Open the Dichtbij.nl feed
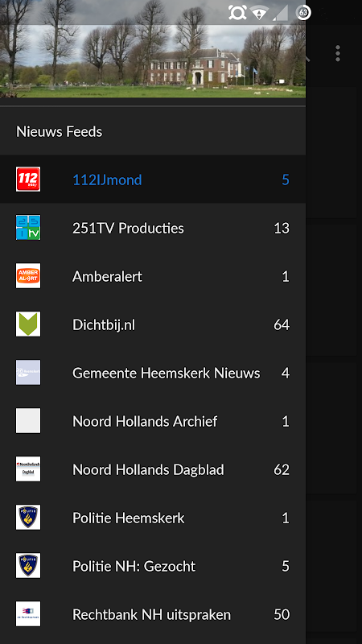The image size is (362, 644). click(x=153, y=324)
